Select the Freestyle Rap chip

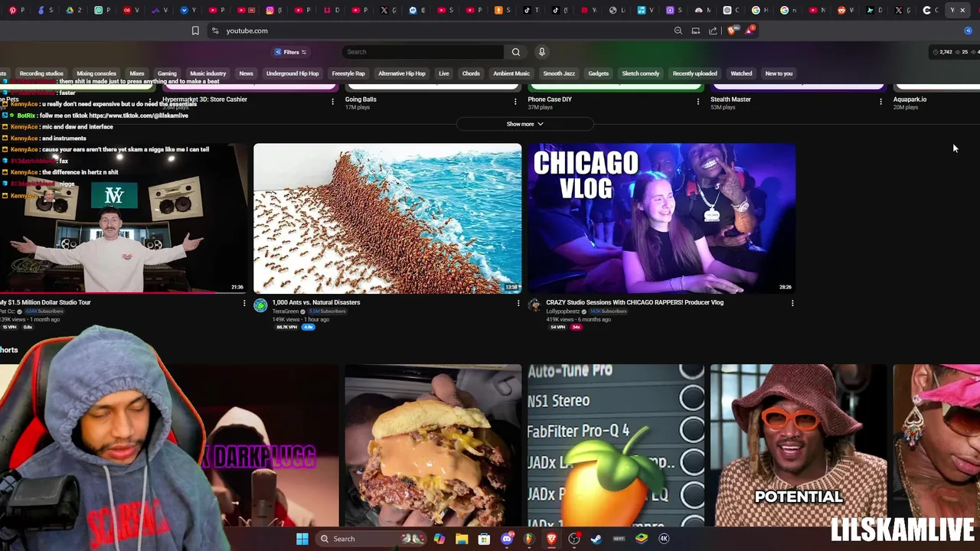348,73
